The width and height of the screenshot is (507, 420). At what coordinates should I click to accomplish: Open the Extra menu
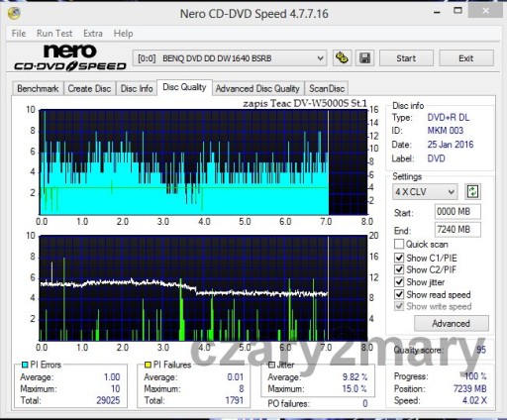click(93, 34)
